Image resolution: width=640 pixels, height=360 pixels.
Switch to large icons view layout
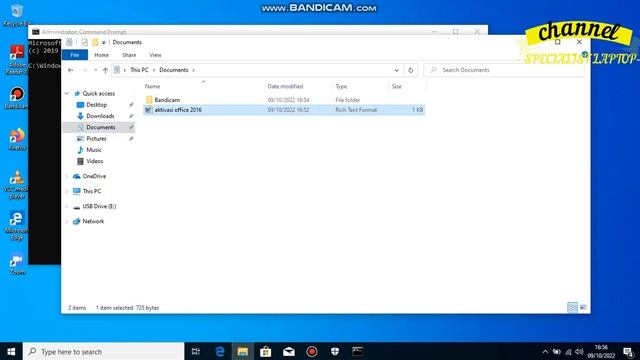coord(583,307)
